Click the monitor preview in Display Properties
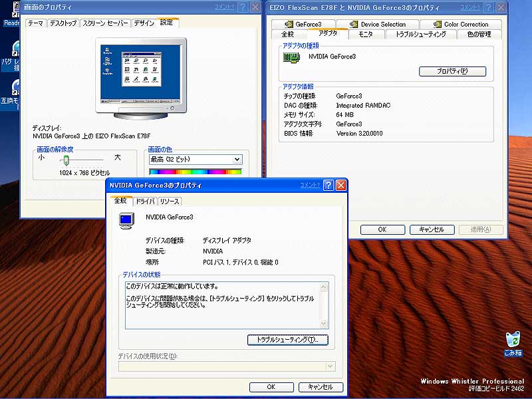 [x=141, y=78]
